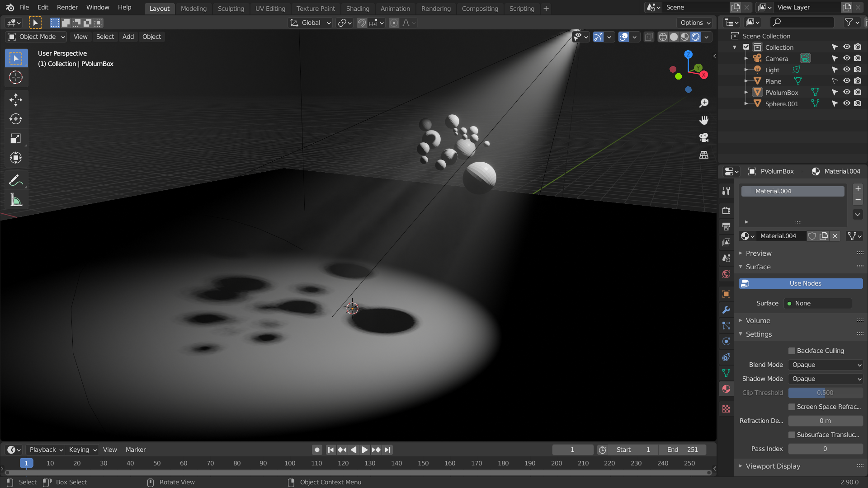Select the Move tool in toolbar

point(16,99)
